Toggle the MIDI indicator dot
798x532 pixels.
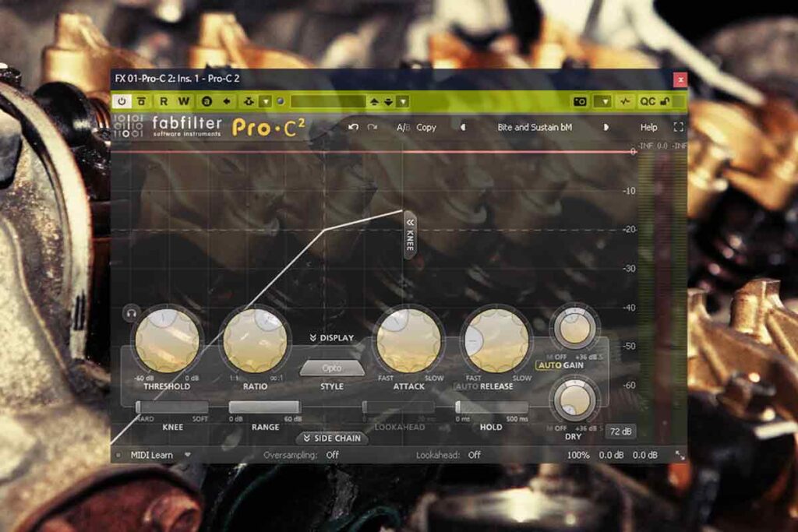pos(118,455)
